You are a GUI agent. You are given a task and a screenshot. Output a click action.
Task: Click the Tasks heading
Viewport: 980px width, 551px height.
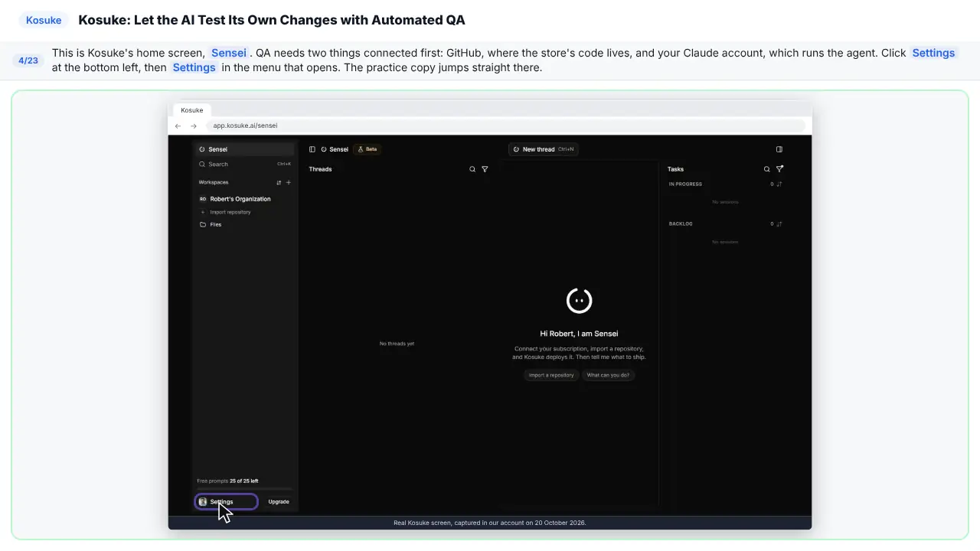tap(675, 169)
